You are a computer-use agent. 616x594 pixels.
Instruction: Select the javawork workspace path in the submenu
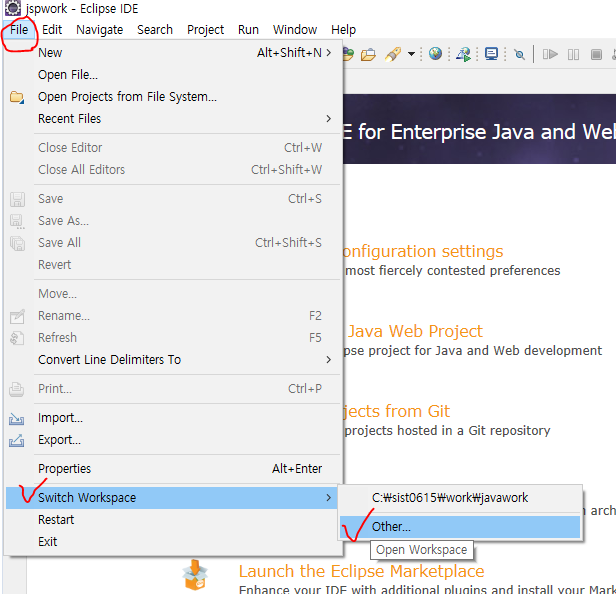click(x=460, y=498)
